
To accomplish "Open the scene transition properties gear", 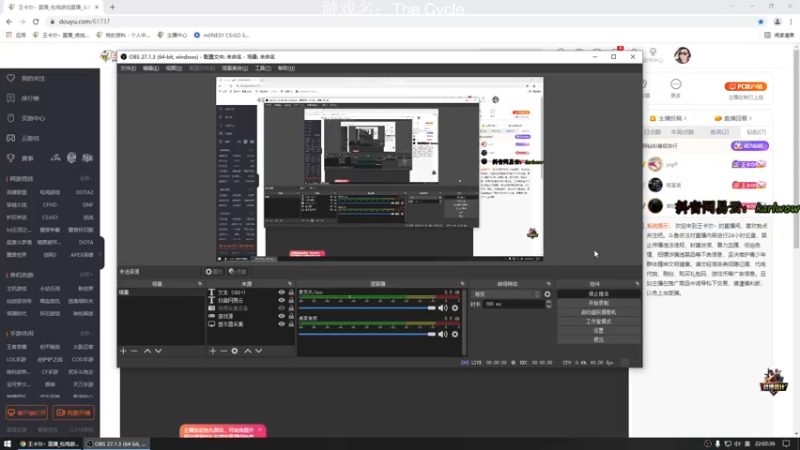I will (x=547, y=294).
